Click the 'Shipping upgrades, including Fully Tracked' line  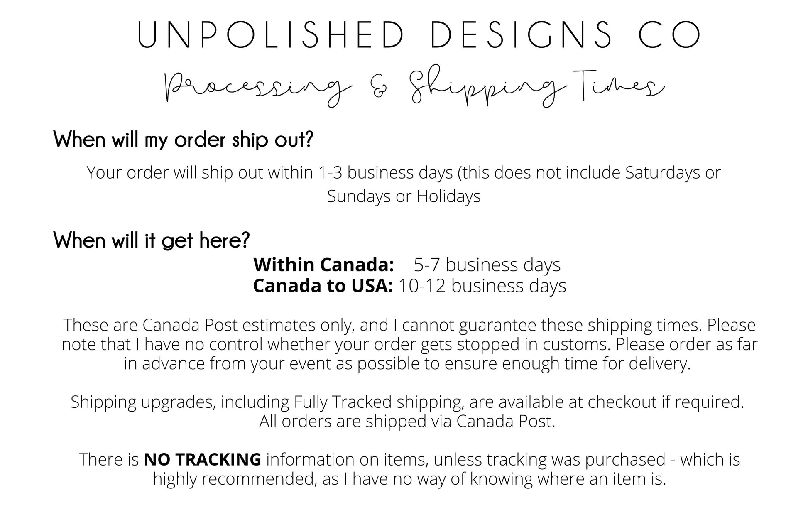coord(407,402)
